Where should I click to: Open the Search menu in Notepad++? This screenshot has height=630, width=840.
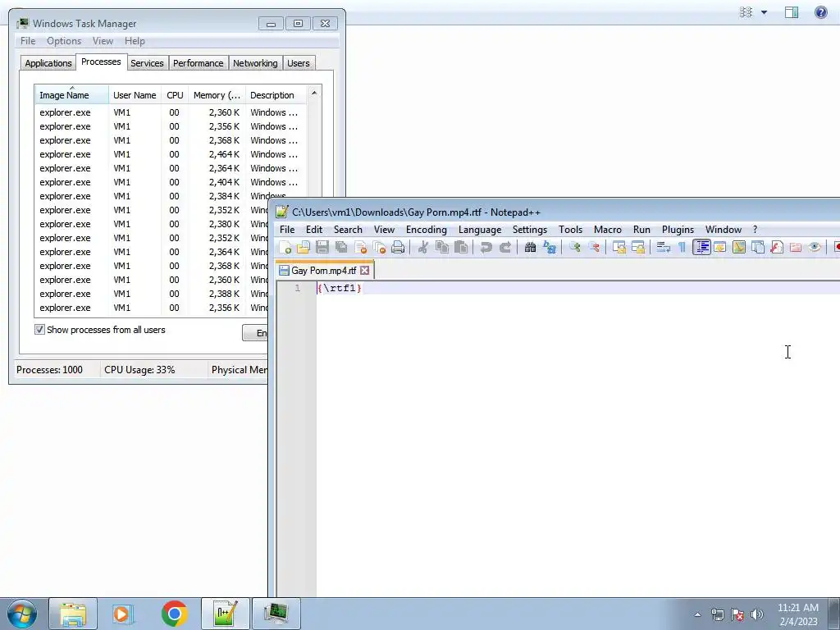click(348, 230)
